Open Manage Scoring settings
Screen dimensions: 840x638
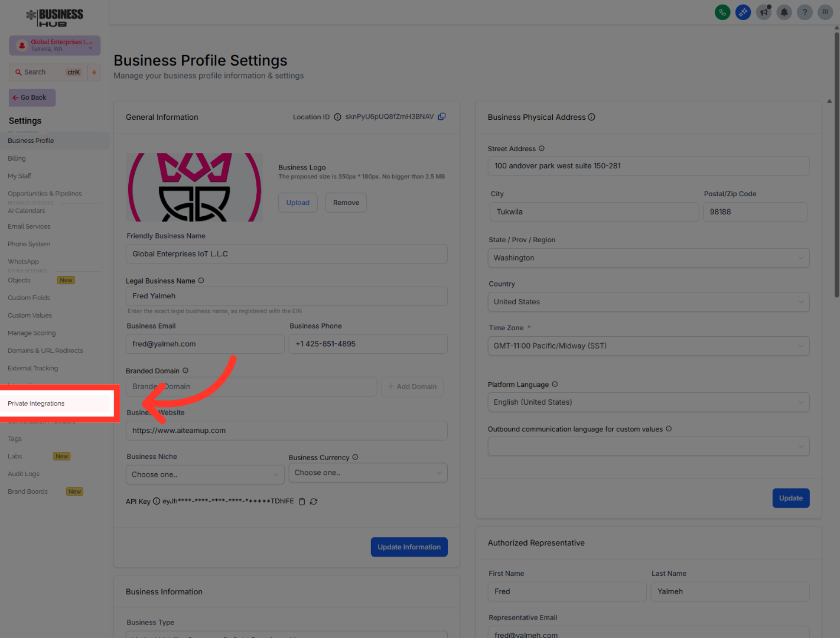[31, 333]
